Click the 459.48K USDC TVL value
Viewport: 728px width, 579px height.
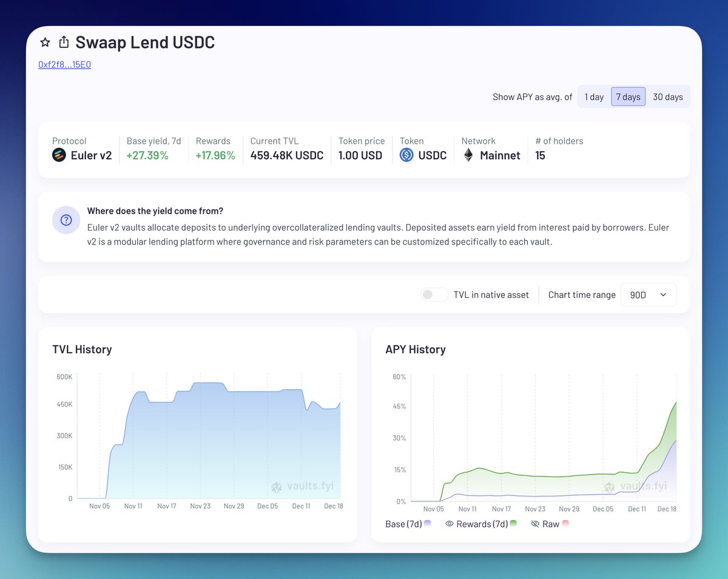point(287,155)
